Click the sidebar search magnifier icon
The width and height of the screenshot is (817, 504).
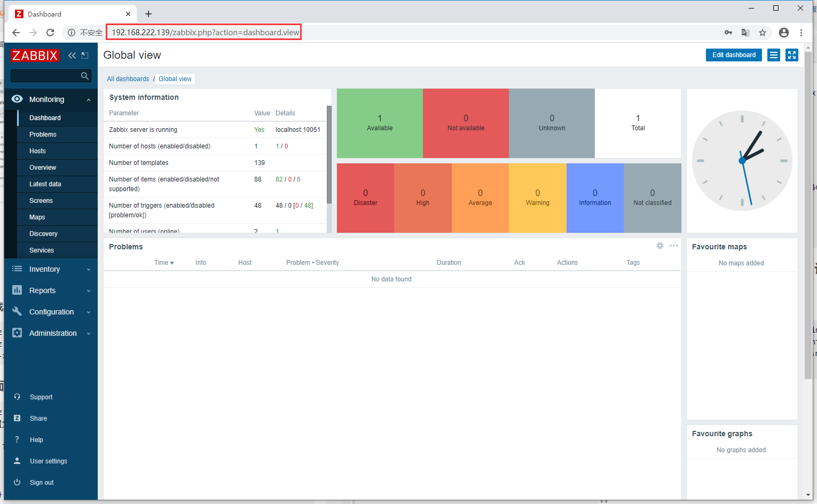pos(85,76)
